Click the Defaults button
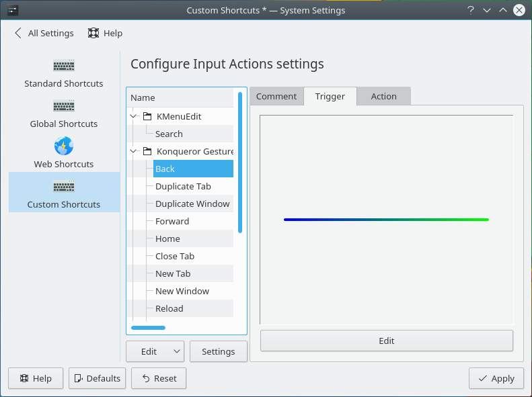This screenshot has height=397, width=532. [96, 378]
